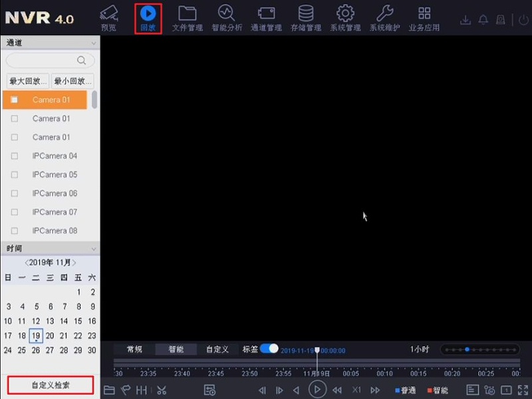Image resolution: width=532 pixels, height=399 pixels.
Task: Click the download task icon
Action: (466, 20)
